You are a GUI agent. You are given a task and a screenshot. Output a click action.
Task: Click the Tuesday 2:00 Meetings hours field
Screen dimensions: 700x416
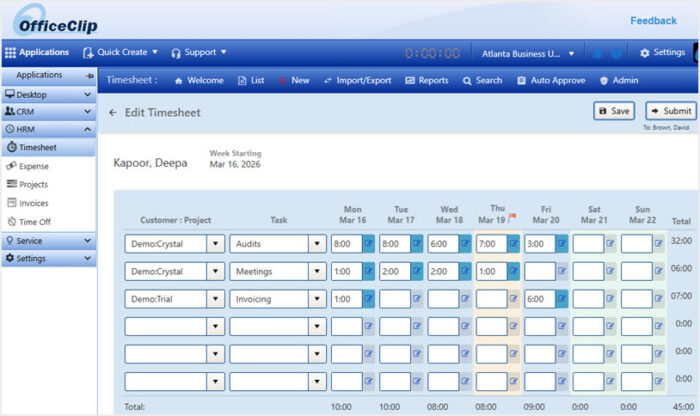[395, 271]
